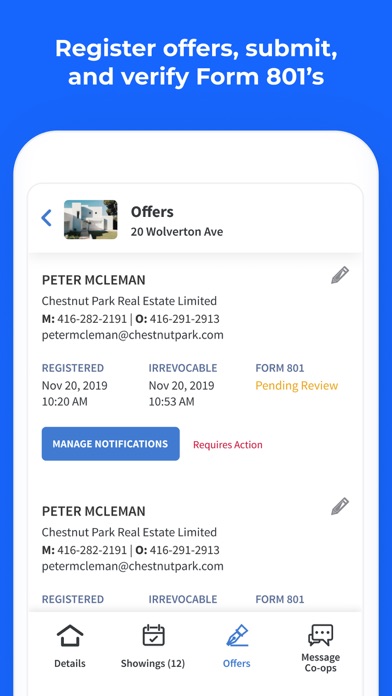Tap office number 416-291-2913 in second offer
The width and height of the screenshot is (392, 696).
(x=185, y=550)
